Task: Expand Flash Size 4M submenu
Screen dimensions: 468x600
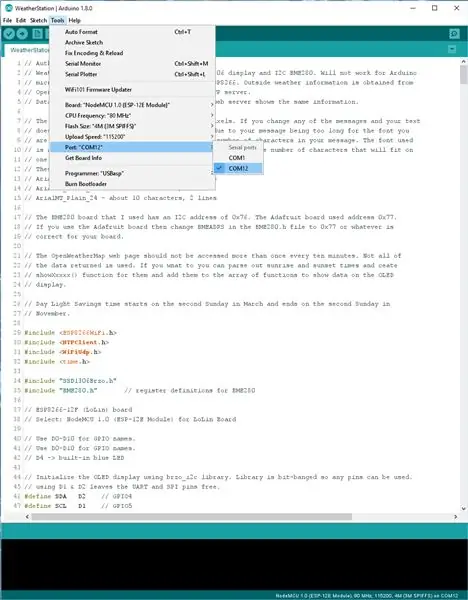Action: point(132,126)
